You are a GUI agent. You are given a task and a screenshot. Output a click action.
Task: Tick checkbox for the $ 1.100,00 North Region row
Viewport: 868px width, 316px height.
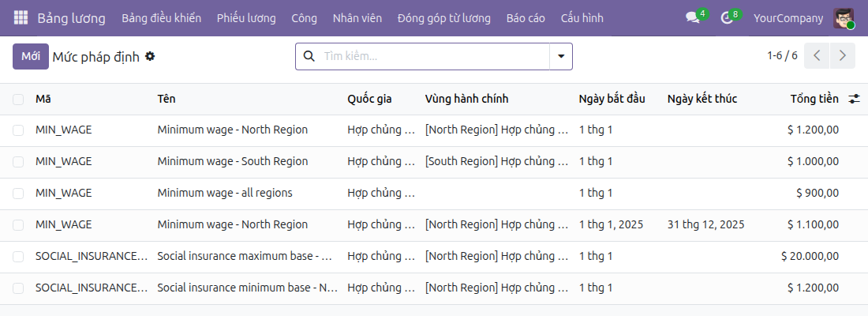tap(18, 225)
